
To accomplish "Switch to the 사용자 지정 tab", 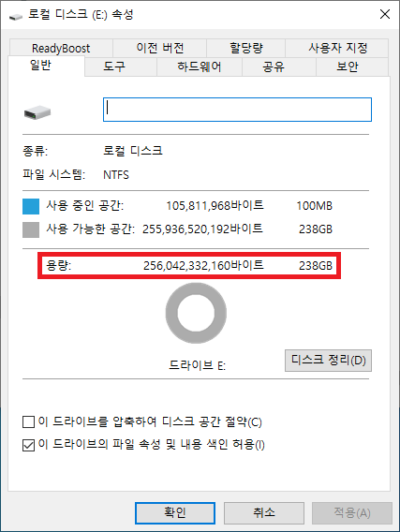I will click(337, 48).
